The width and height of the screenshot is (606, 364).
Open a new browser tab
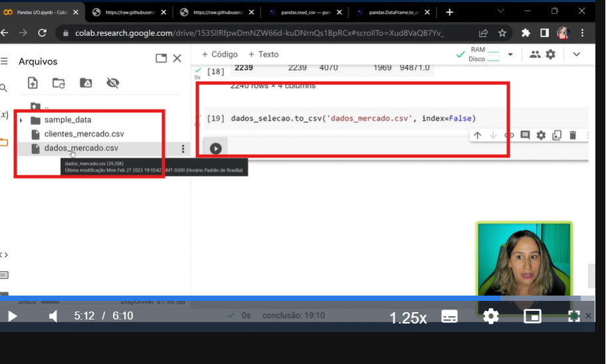click(449, 13)
